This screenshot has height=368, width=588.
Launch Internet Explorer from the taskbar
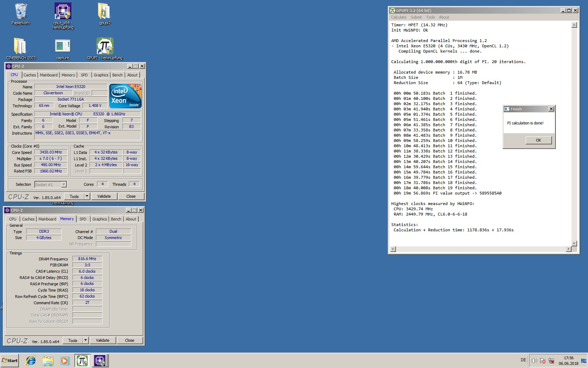[x=31, y=360]
